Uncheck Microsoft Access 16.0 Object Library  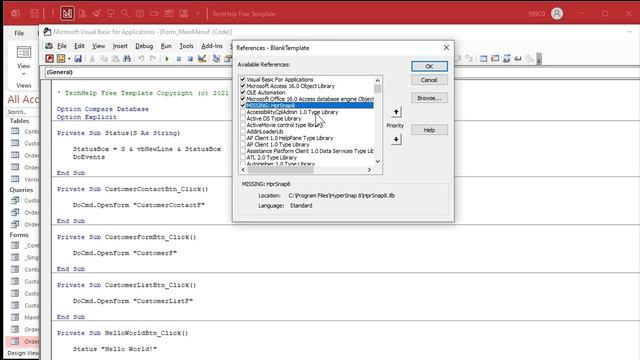coord(243,86)
